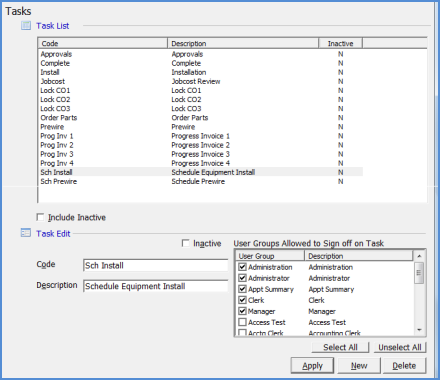Check the Access Test user group checkbox
This screenshot has width=440, height=380.
point(243,322)
